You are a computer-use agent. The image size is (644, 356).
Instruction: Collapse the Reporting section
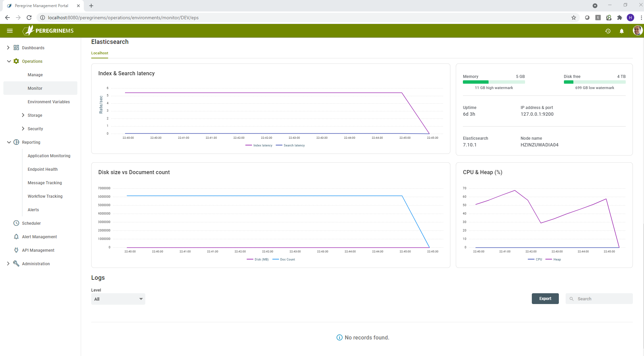(x=9, y=142)
